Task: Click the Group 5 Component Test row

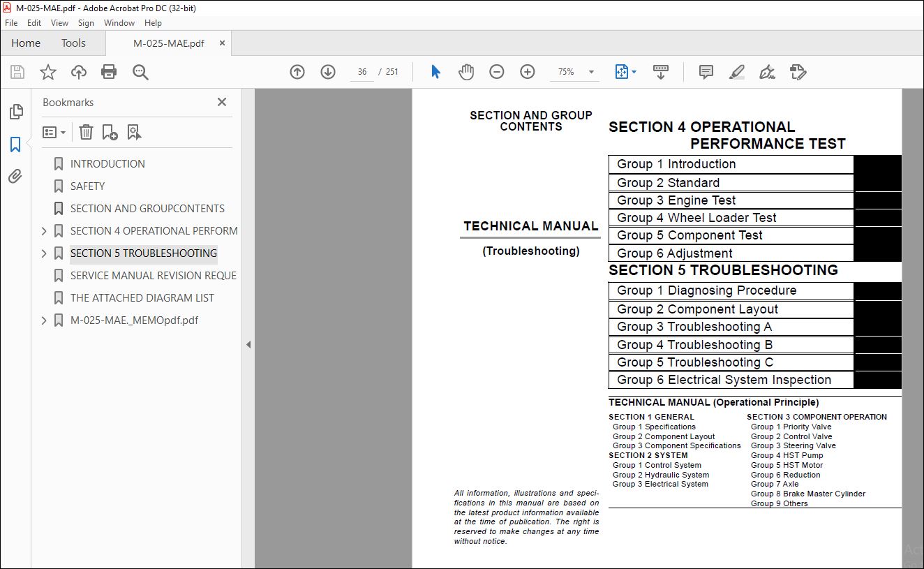Action: click(x=731, y=235)
